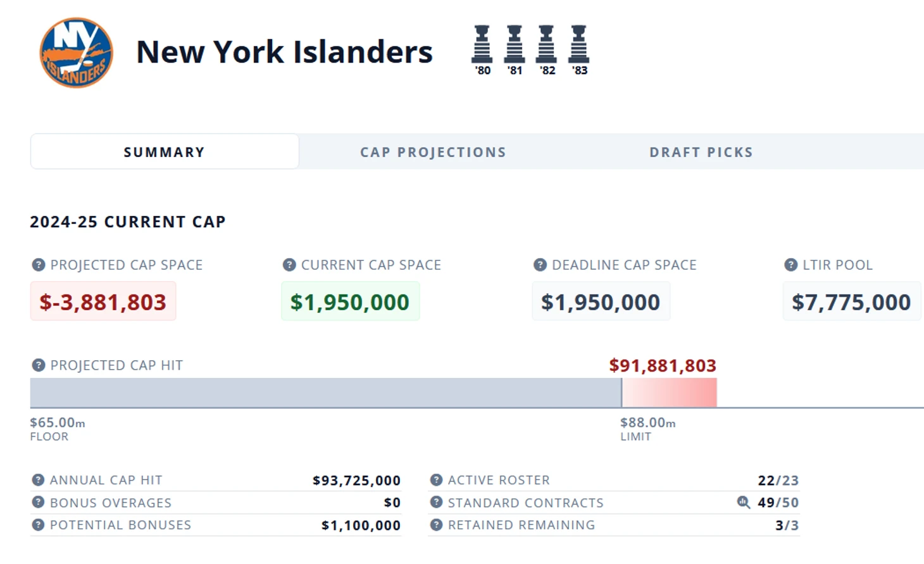This screenshot has width=924, height=564.
Task: Click the New York Islanders logo
Action: point(76,53)
